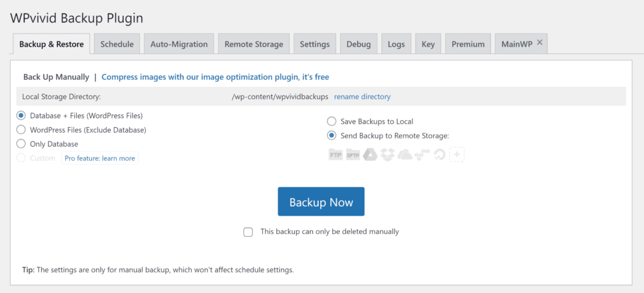Select the disabled Custom radio option

pos(21,158)
